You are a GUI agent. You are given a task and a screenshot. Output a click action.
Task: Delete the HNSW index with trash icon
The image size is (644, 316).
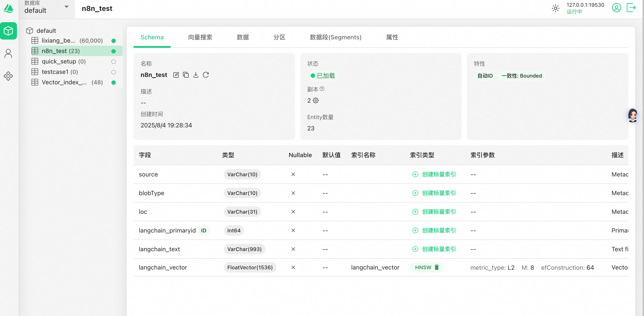click(436, 267)
